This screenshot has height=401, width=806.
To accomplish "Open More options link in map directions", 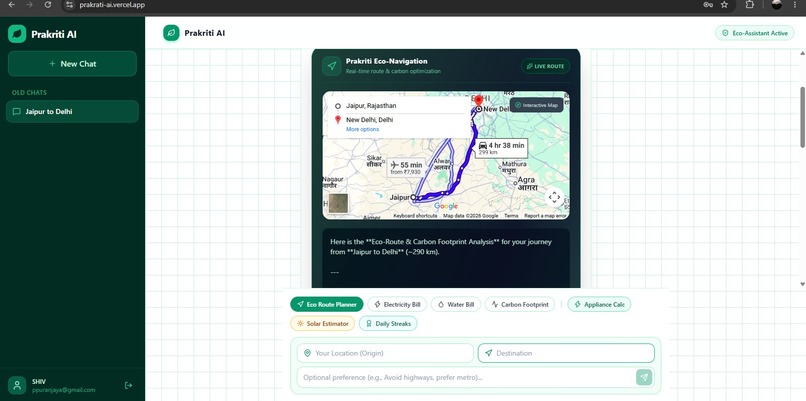I will 362,129.
